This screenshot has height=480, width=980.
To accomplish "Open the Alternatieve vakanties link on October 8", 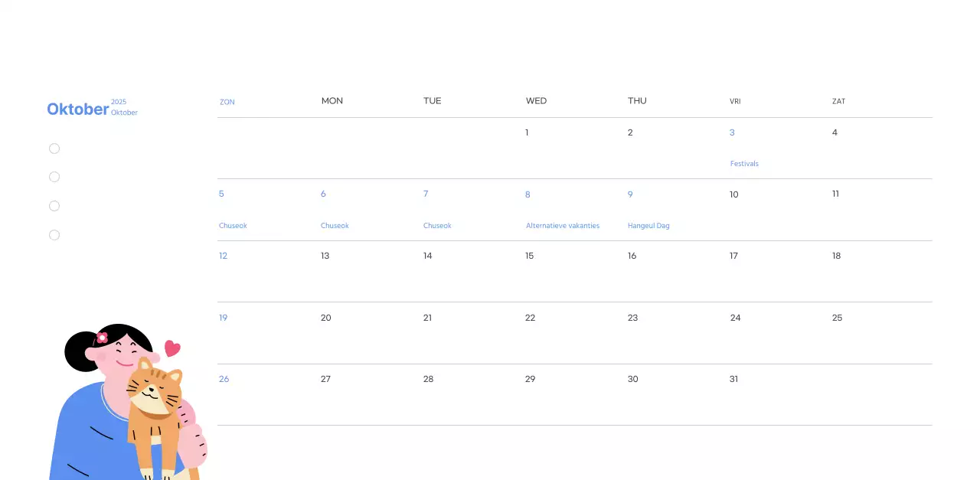I will click(563, 225).
